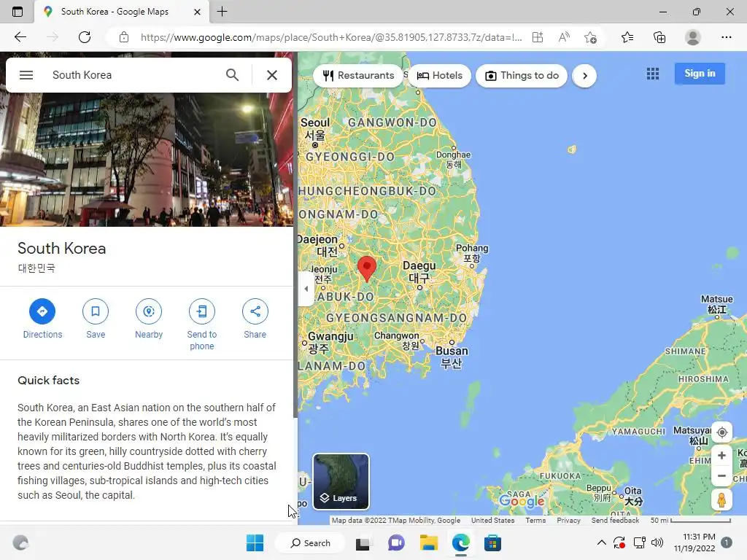Refresh the Google Maps page
747x560 pixels.
(85, 37)
